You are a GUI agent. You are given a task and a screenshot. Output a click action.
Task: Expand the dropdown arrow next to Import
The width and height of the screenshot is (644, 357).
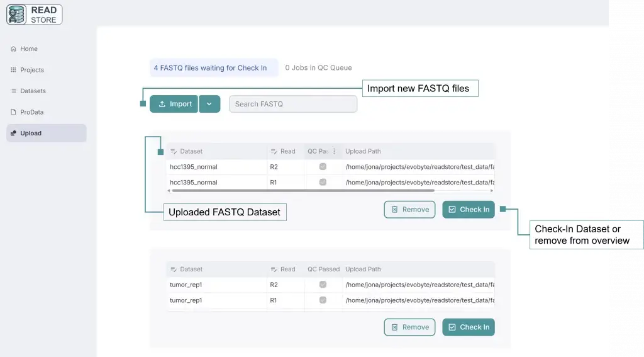[x=209, y=104]
